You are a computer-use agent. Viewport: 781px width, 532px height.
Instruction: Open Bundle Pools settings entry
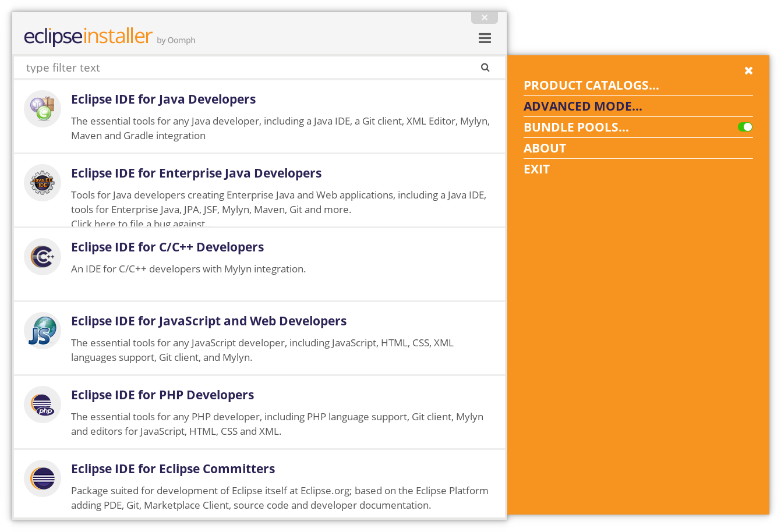[576, 127]
